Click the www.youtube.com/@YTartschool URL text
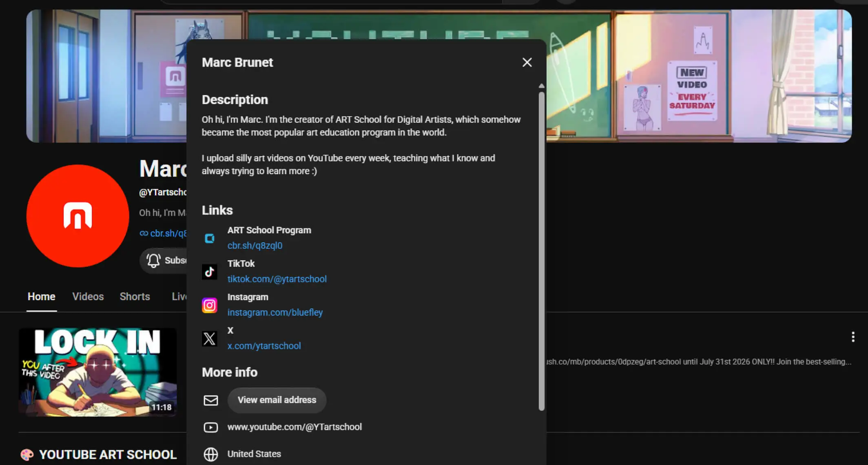 (x=294, y=427)
